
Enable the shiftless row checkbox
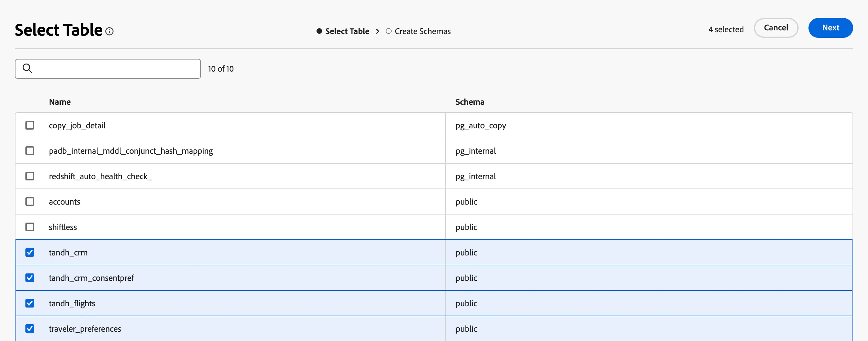coord(30,227)
